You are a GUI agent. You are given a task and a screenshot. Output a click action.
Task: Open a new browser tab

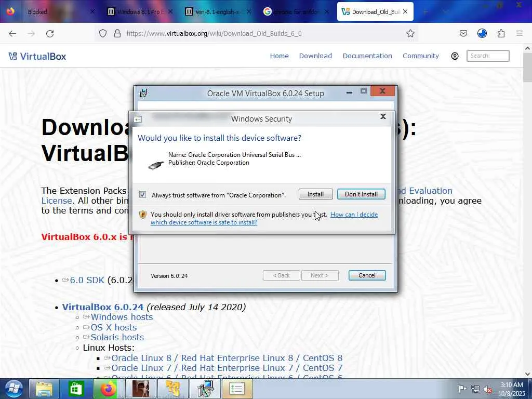pyautogui.click(x=425, y=11)
